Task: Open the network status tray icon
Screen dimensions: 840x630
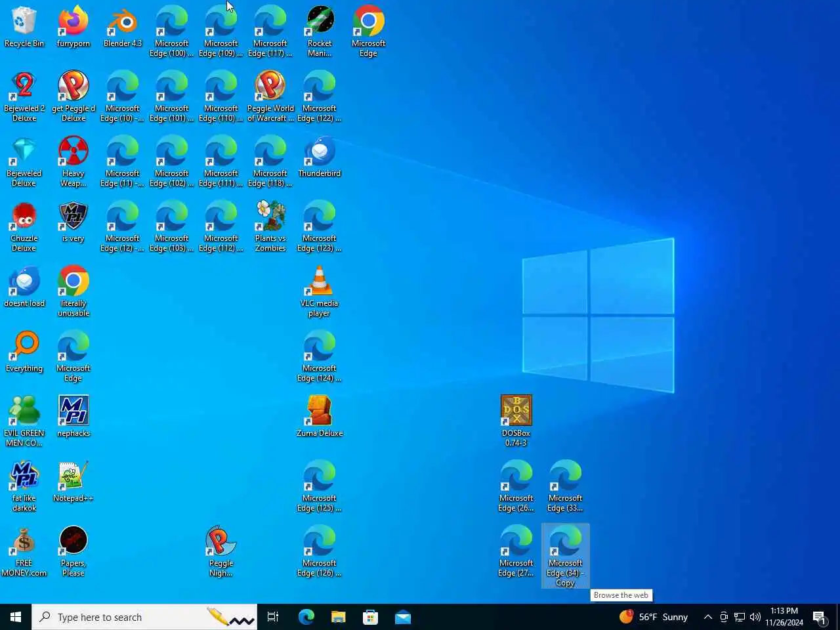Action: point(740,617)
